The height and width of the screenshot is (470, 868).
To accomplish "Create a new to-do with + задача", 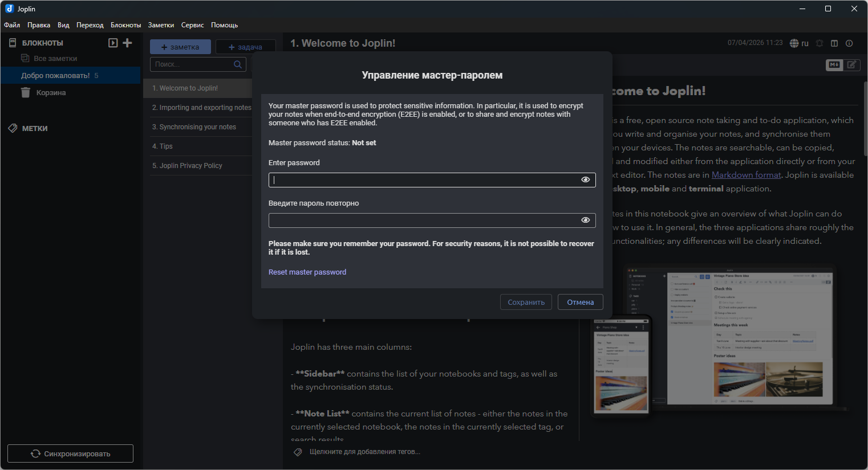I will pyautogui.click(x=245, y=47).
